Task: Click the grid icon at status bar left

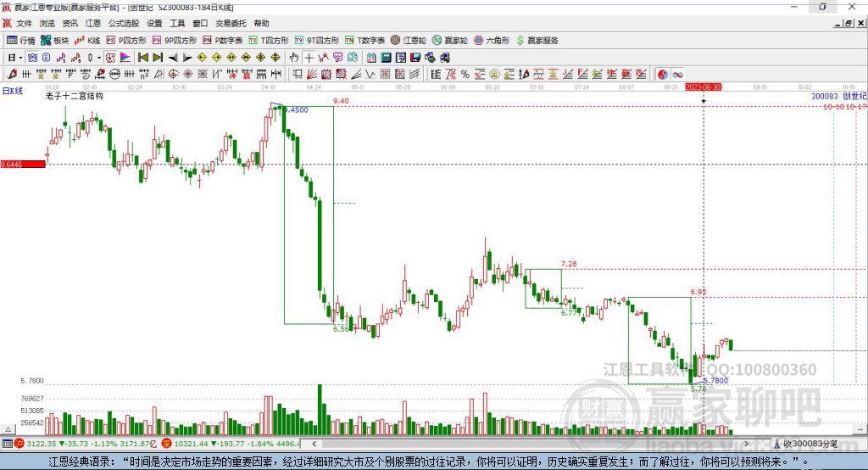Action: coord(7,444)
